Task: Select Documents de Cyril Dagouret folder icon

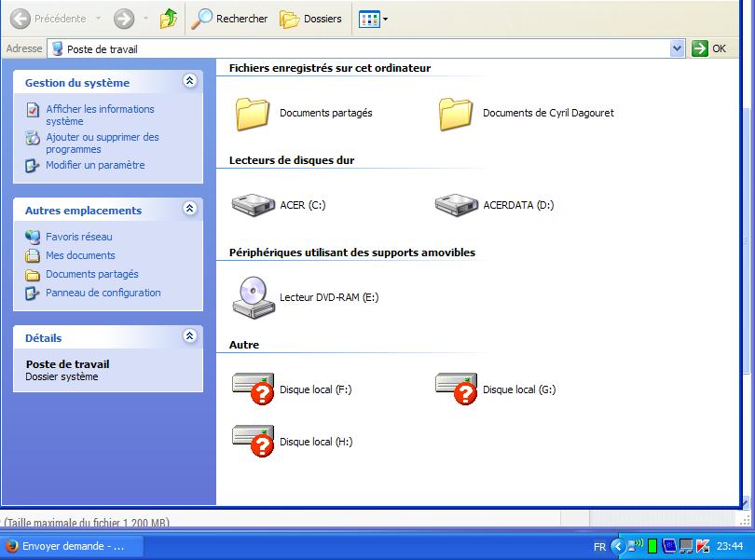Action: [x=456, y=114]
